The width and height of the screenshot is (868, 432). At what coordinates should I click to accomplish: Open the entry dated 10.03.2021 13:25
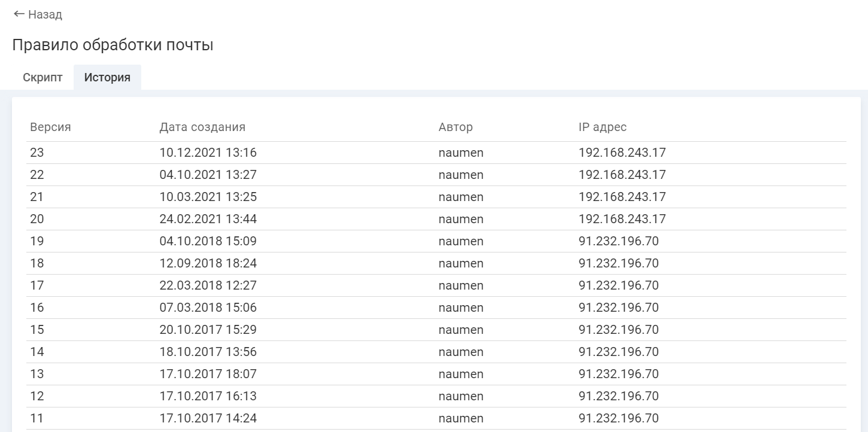click(x=208, y=197)
